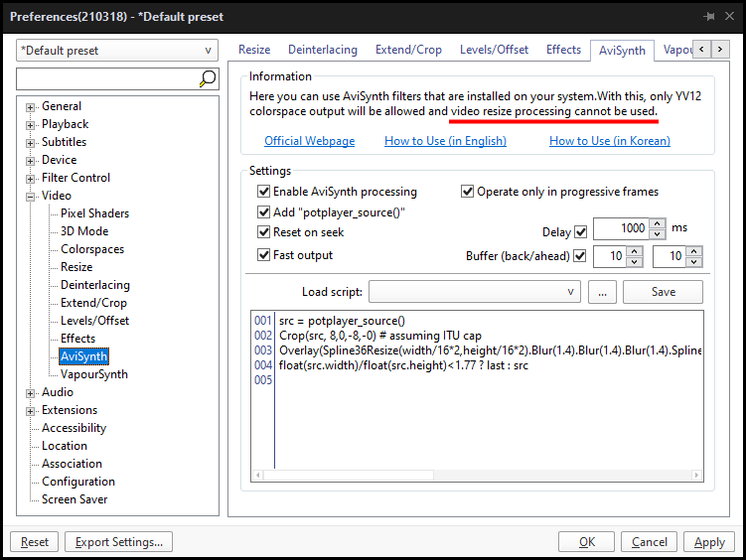Expand the Playback tree node

pos(30,125)
